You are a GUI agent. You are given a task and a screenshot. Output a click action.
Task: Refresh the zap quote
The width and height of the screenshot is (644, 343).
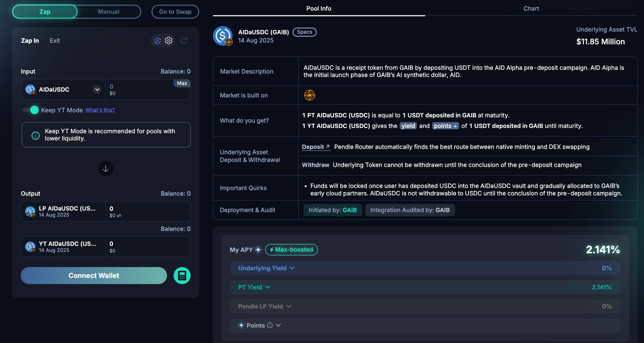(x=184, y=41)
